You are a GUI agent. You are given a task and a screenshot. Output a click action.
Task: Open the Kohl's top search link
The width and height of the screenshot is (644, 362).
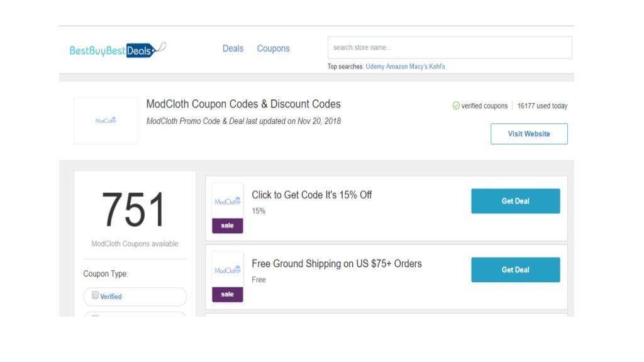[x=437, y=67]
